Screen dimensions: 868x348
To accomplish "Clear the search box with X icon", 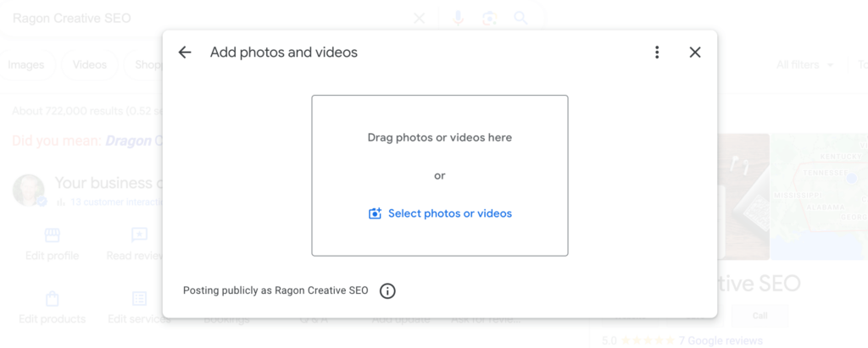I will click(419, 19).
